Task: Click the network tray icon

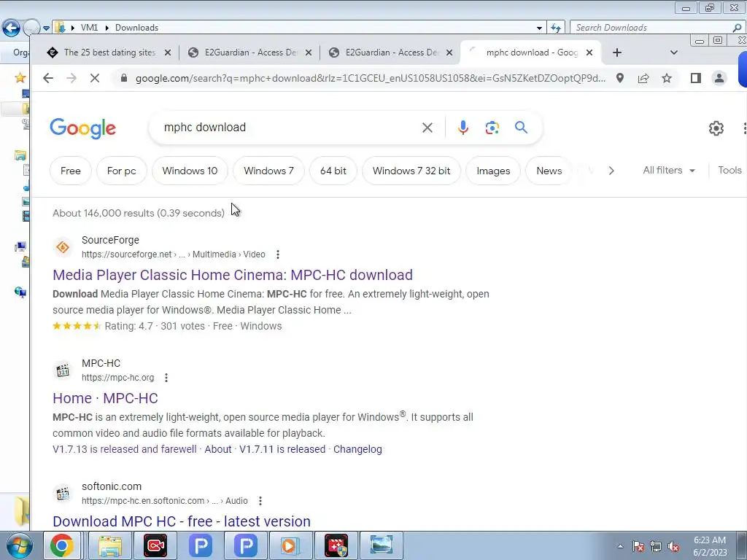Action: [656, 547]
